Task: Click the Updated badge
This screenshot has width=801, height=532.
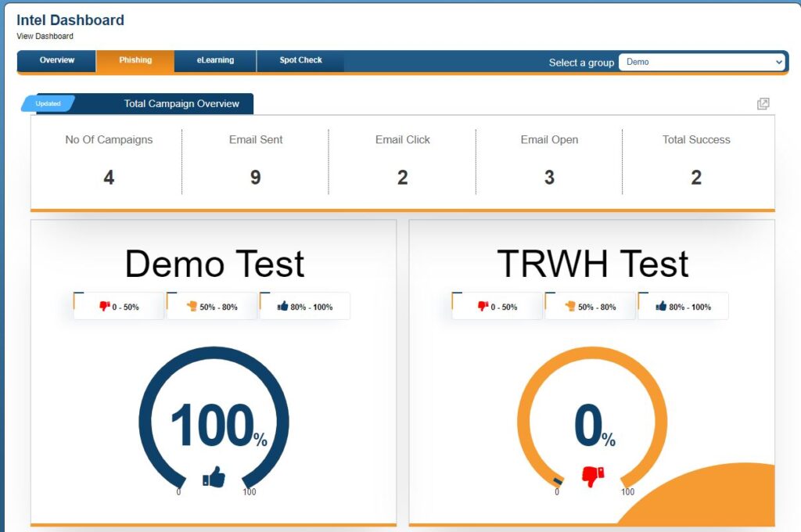Action: (48, 103)
